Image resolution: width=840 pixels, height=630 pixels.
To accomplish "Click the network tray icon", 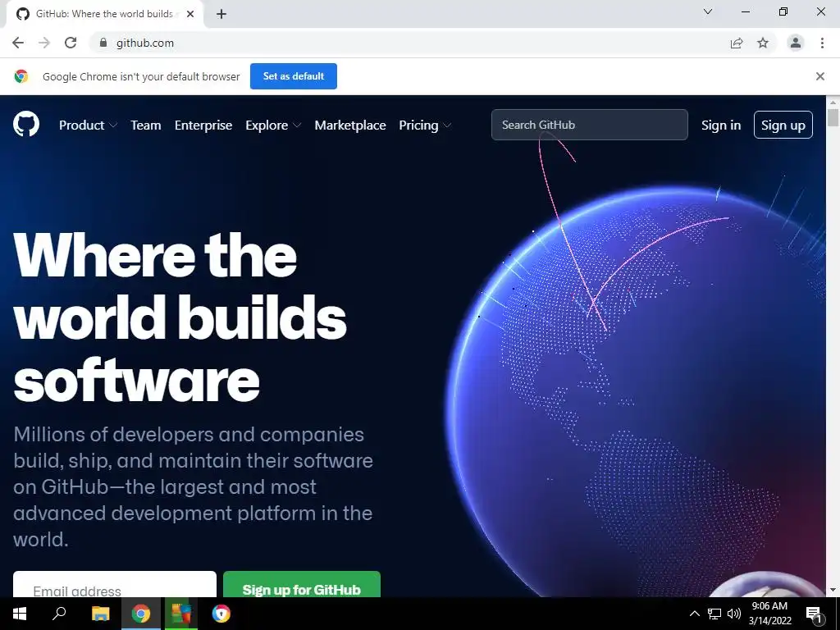I will tap(714, 614).
